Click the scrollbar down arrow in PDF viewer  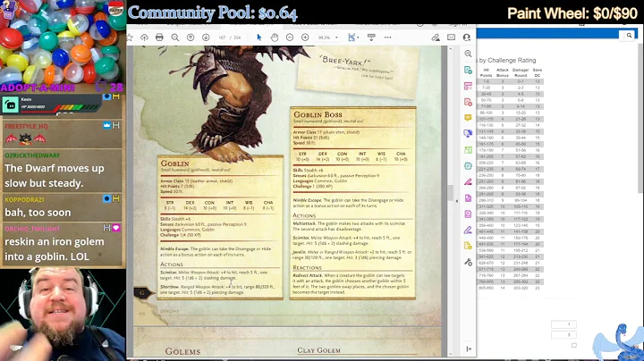451,354
